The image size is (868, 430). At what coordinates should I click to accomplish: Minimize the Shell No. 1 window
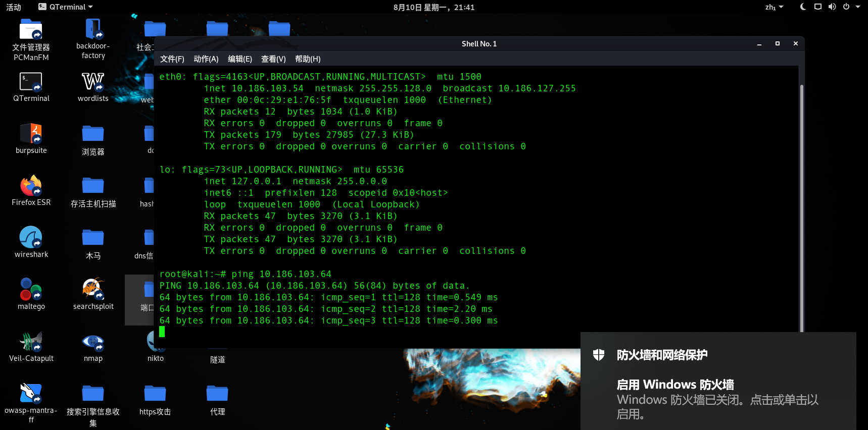[759, 44]
